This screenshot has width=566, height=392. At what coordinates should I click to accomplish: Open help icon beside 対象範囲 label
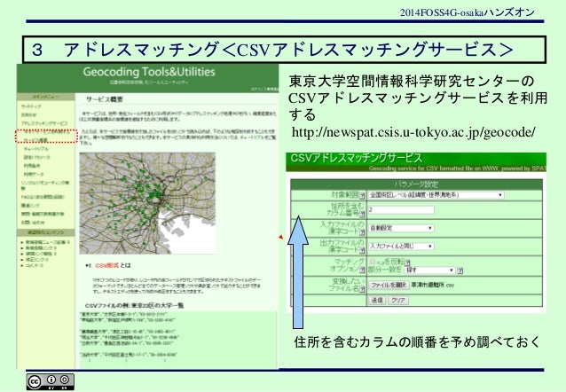coord(362,196)
